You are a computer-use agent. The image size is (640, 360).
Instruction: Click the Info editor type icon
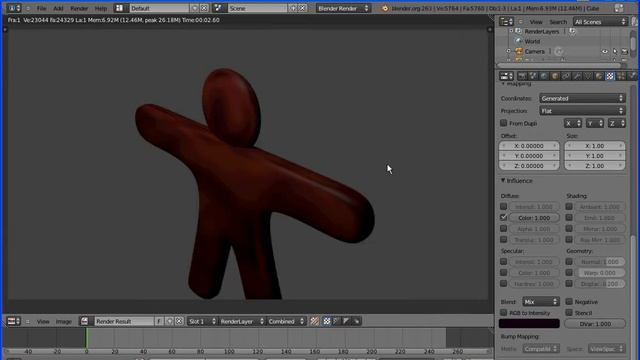click(14, 8)
